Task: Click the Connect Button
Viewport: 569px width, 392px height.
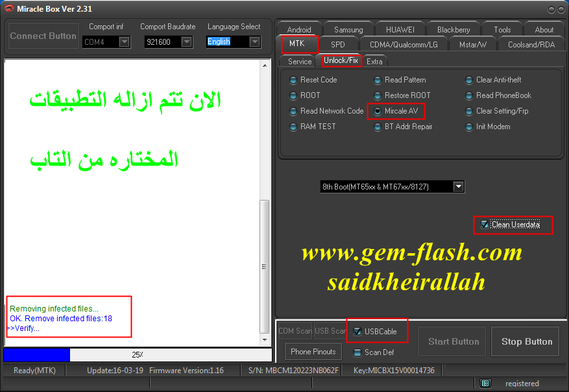Action: pos(43,36)
